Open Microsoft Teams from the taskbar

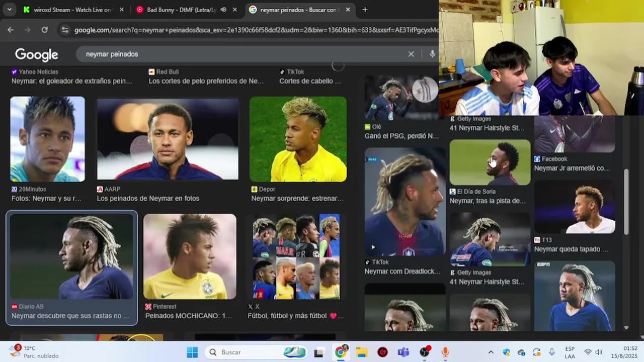(403, 352)
